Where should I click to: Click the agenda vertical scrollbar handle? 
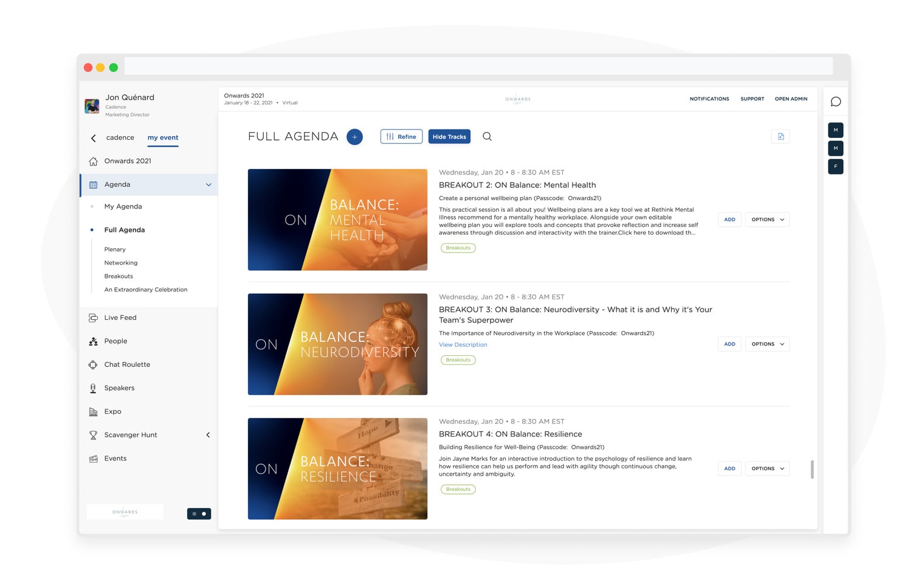(812, 470)
